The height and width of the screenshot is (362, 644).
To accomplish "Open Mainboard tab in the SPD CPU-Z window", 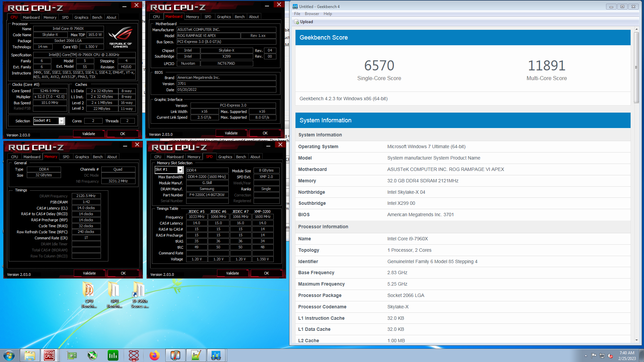I will click(175, 157).
